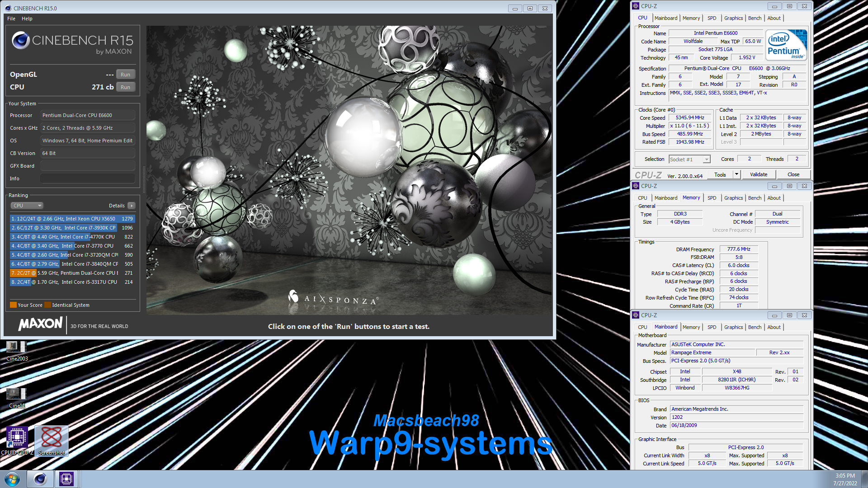The height and width of the screenshot is (488, 868).
Task: Select the Core i5-3317U ranking row
Action: tap(72, 282)
